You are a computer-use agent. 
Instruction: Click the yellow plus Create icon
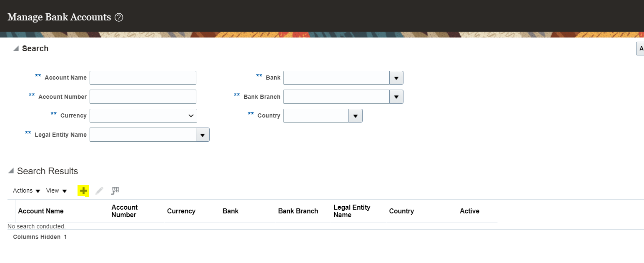click(84, 191)
